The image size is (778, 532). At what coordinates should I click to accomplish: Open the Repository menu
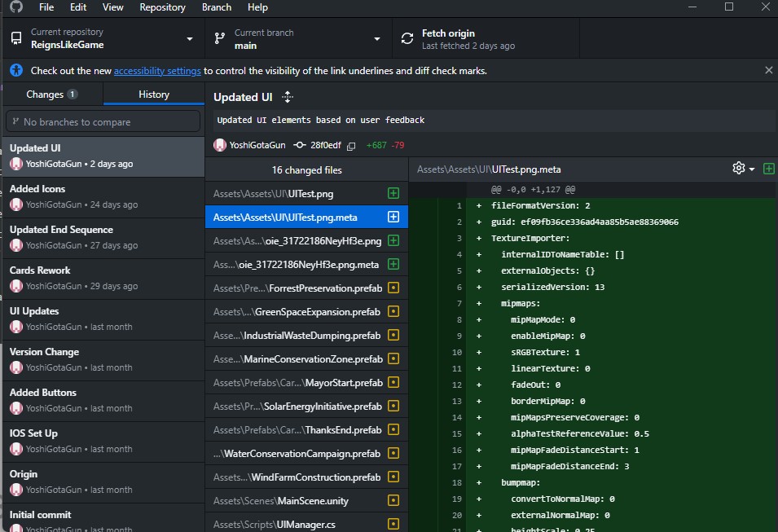click(x=162, y=7)
